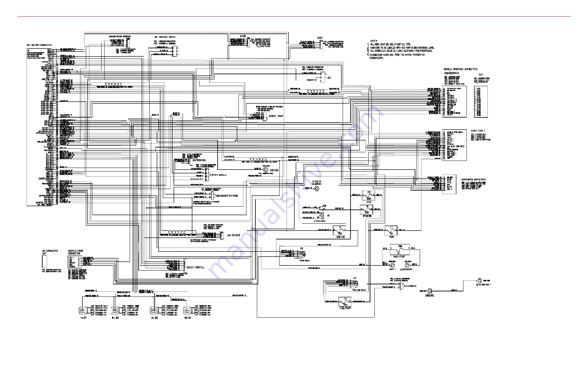
Task: Click the CAP plug list column
Action: pyautogui.click(x=481, y=102)
